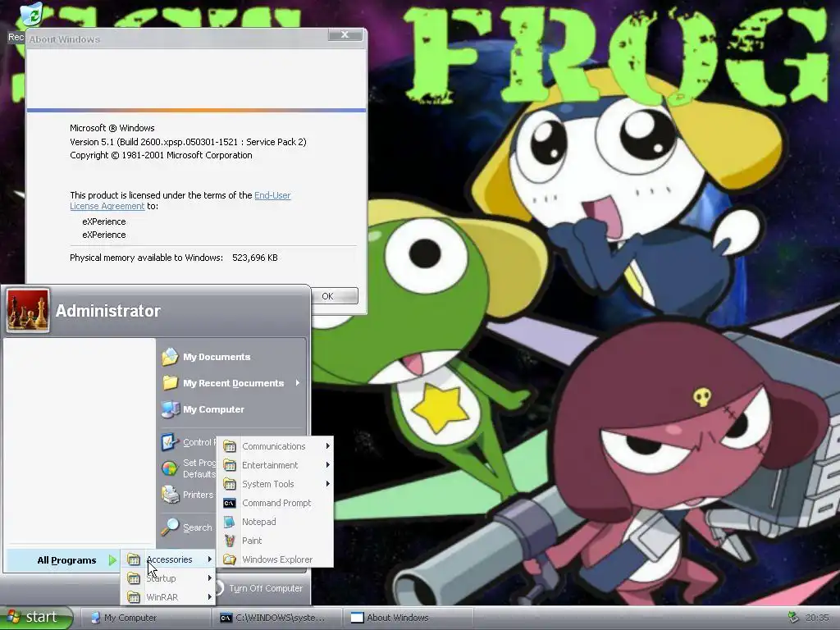Click the Accessories folder icon
This screenshot has height=630, width=840.
point(134,559)
